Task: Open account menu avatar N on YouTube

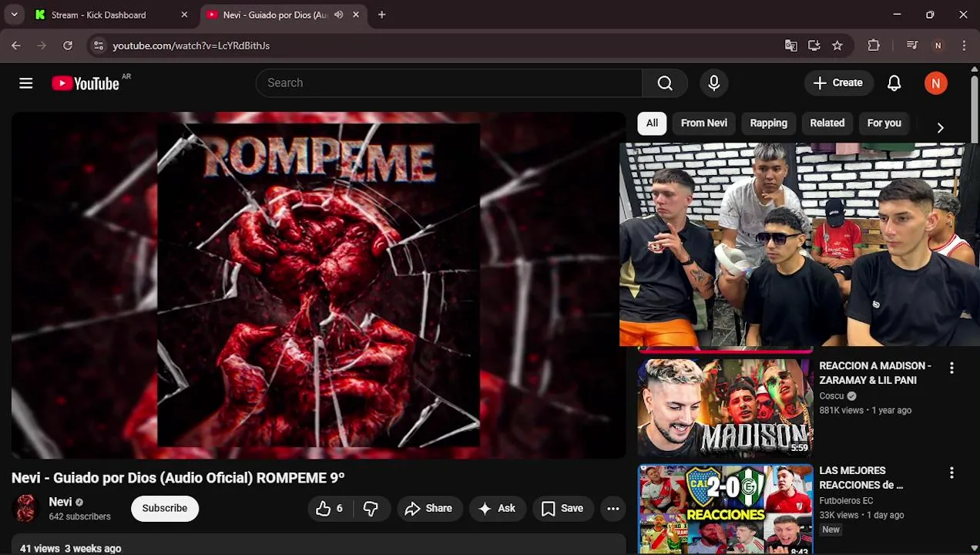Action: point(936,83)
